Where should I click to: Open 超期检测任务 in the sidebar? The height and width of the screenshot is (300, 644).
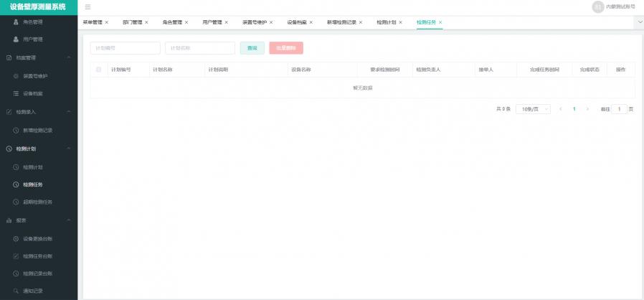coord(37,202)
